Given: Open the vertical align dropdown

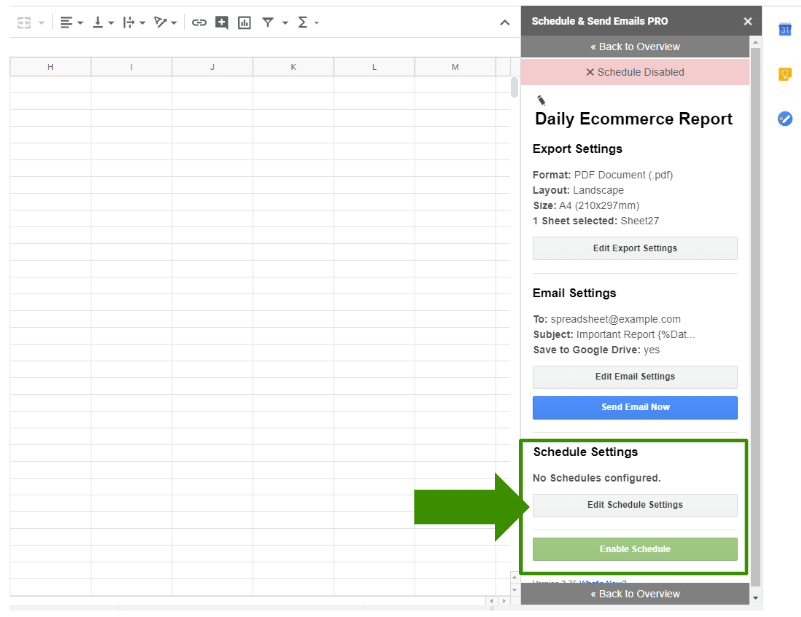Looking at the screenshot, I should point(103,22).
